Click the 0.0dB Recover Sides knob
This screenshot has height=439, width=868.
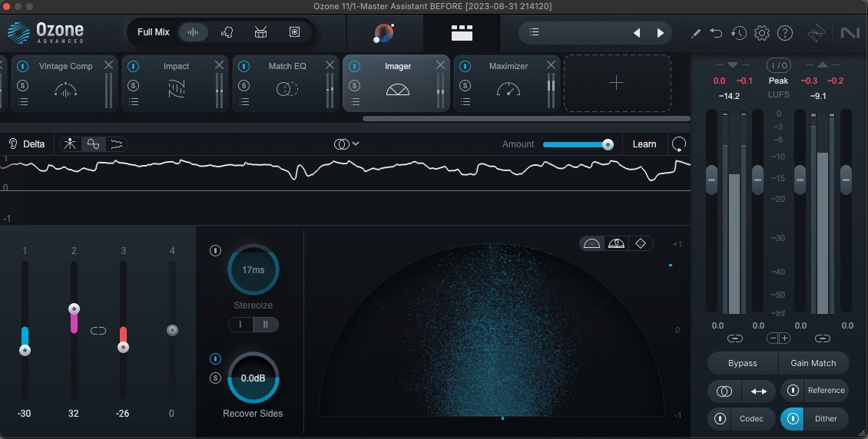coord(253,378)
